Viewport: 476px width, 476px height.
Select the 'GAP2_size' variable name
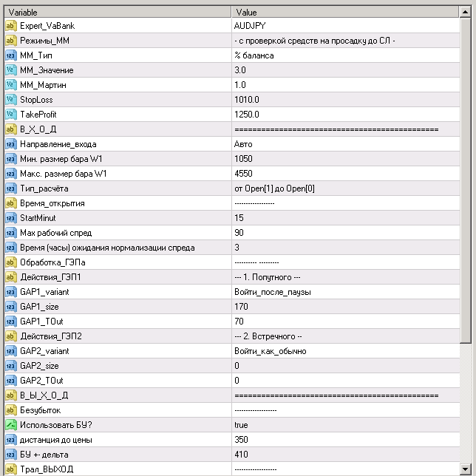coord(39,366)
